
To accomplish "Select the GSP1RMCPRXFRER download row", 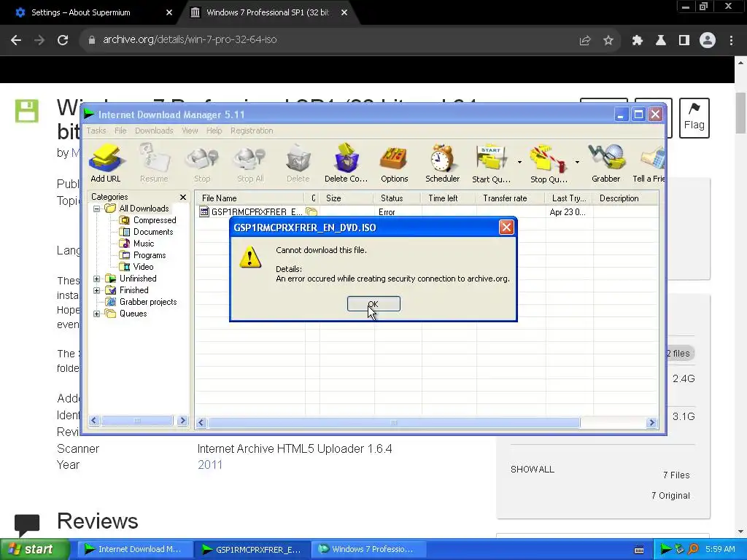I will (x=426, y=212).
